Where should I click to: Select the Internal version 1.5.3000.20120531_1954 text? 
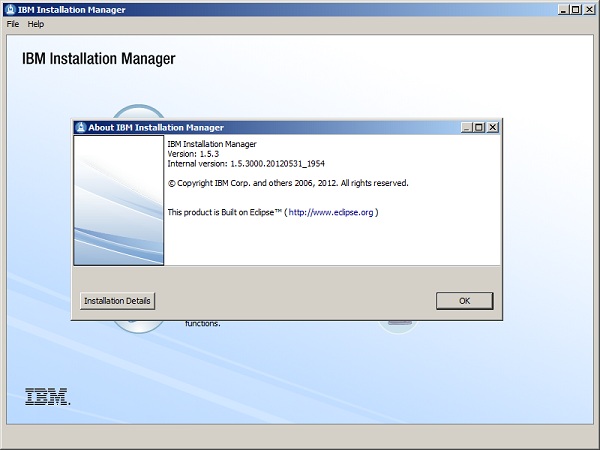[246, 164]
